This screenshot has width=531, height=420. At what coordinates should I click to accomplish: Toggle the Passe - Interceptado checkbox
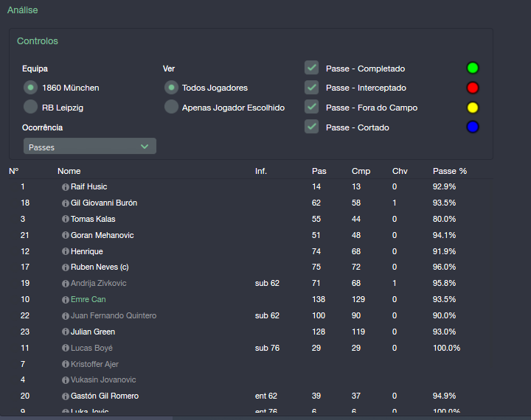[311, 88]
